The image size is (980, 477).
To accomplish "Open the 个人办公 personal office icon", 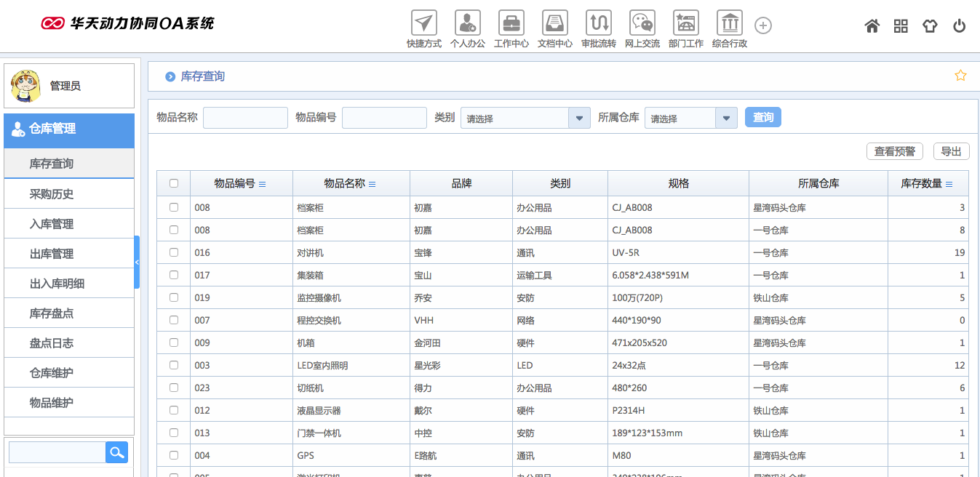I will [467, 23].
